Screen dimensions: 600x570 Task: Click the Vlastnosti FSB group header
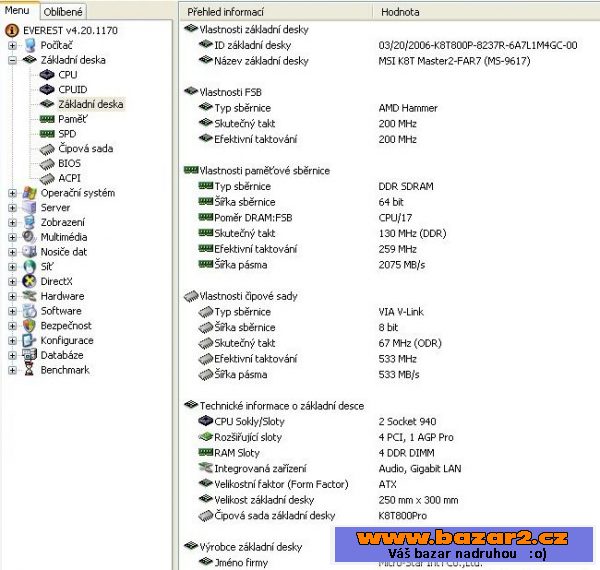(x=223, y=92)
